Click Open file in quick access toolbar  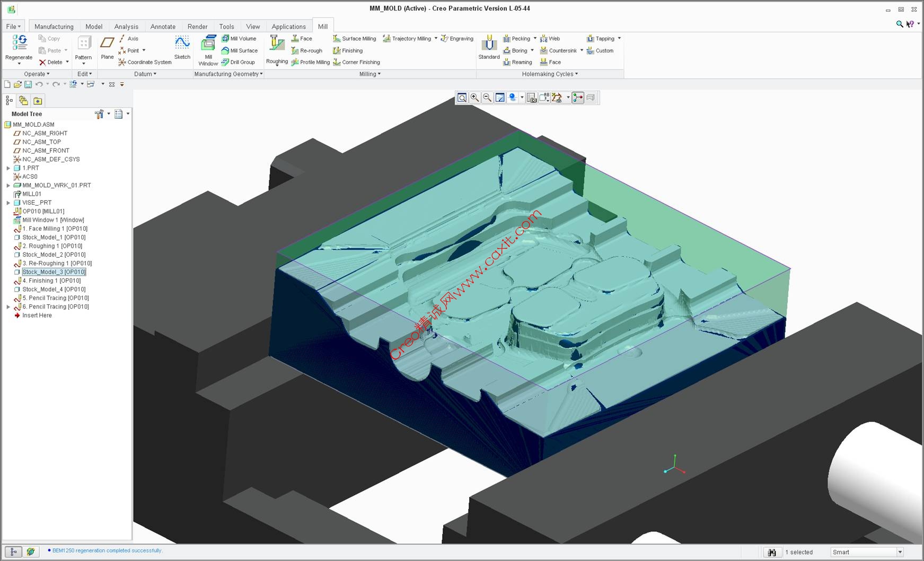point(17,84)
